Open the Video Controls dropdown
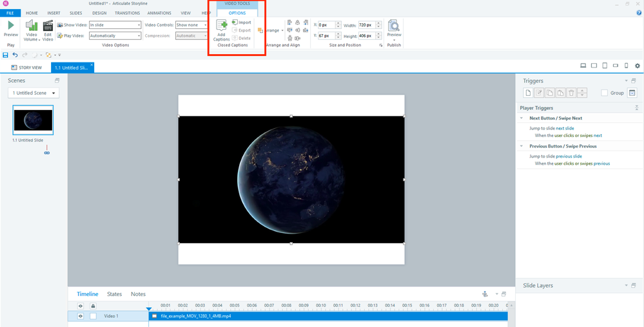Screen dimensions: 644x327 click(x=191, y=25)
